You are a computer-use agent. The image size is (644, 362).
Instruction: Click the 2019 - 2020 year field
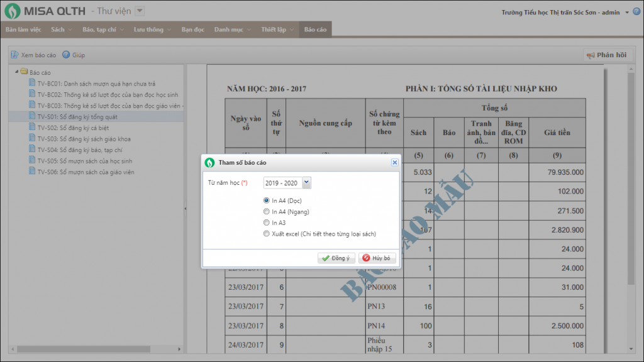point(283,183)
